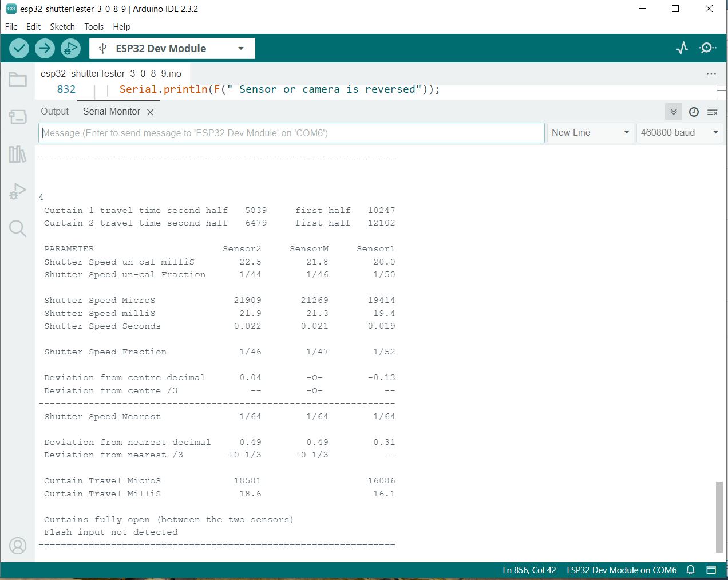Open the New Line ending dropdown
The height and width of the screenshot is (580, 728).
click(590, 133)
